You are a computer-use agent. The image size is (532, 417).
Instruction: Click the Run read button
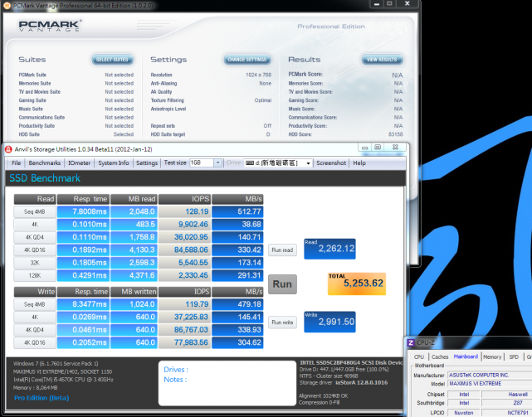[x=282, y=250]
